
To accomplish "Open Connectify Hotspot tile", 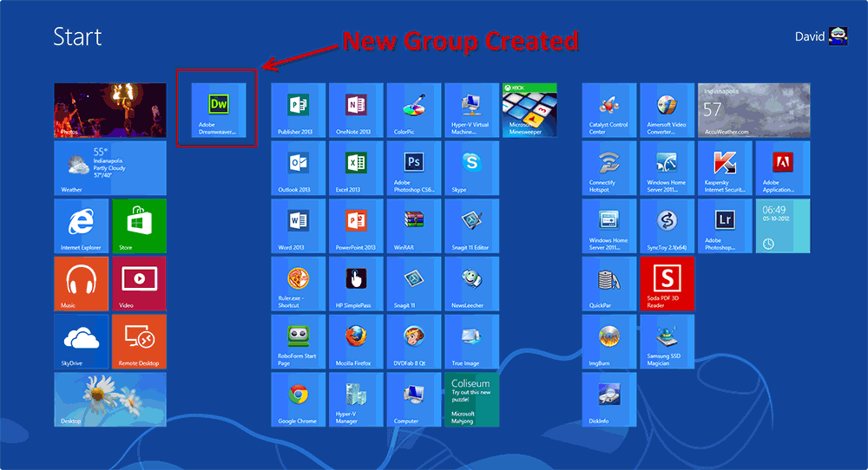I will pyautogui.click(x=609, y=168).
